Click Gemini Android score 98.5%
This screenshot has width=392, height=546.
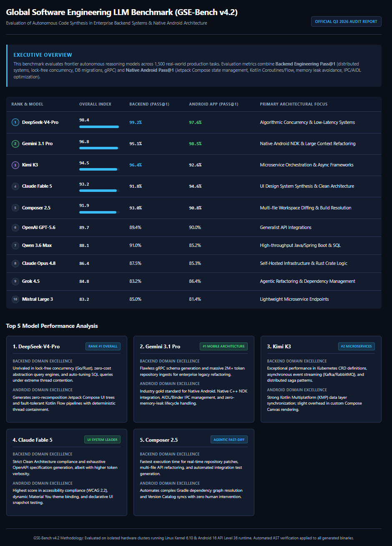tap(195, 143)
